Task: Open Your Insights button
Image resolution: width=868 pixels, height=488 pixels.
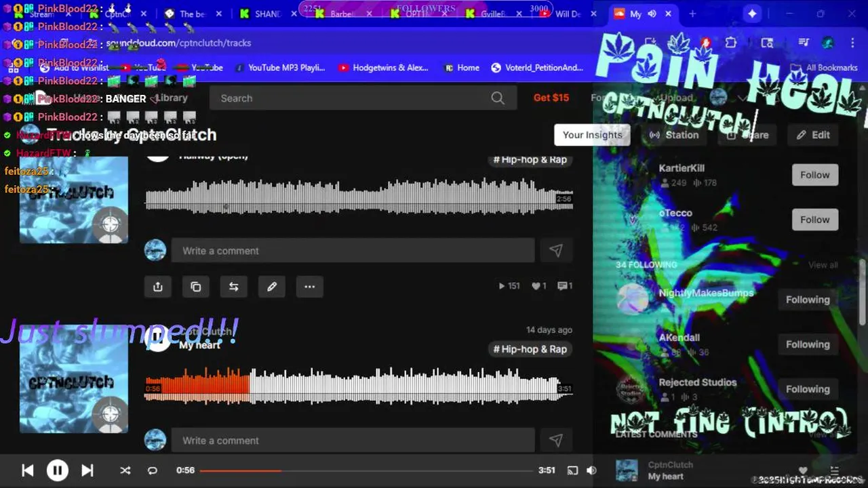Action: [x=592, y=135]
